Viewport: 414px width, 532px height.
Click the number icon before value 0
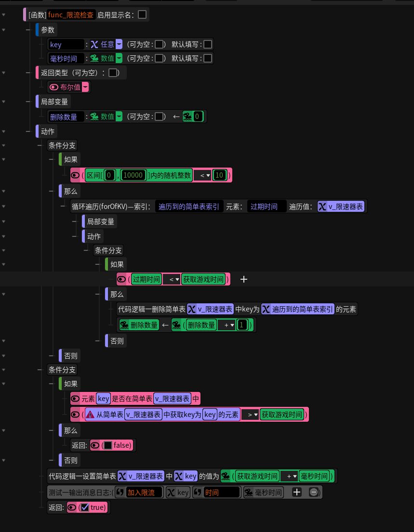point(187,117)
